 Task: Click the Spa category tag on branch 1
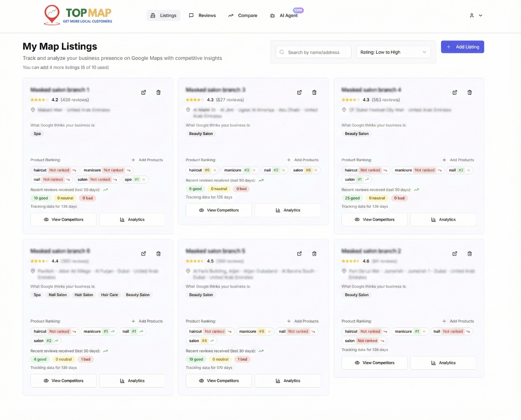[x=37, y=134]
